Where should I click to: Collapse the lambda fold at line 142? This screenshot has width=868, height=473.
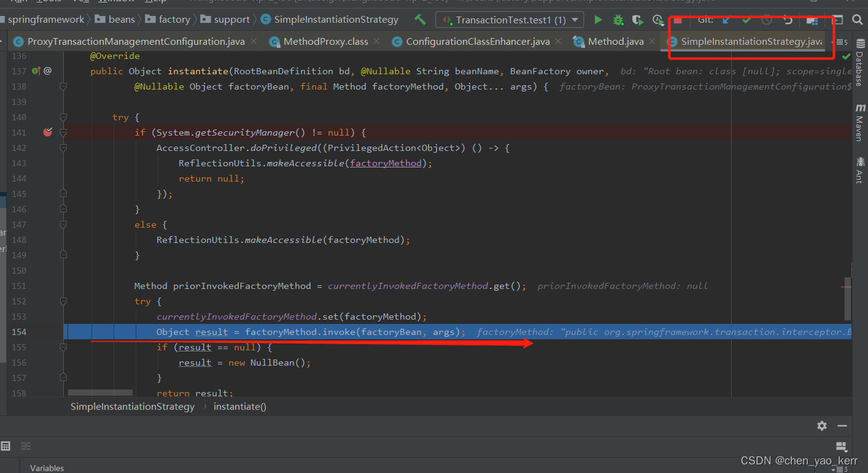point(63,148)
